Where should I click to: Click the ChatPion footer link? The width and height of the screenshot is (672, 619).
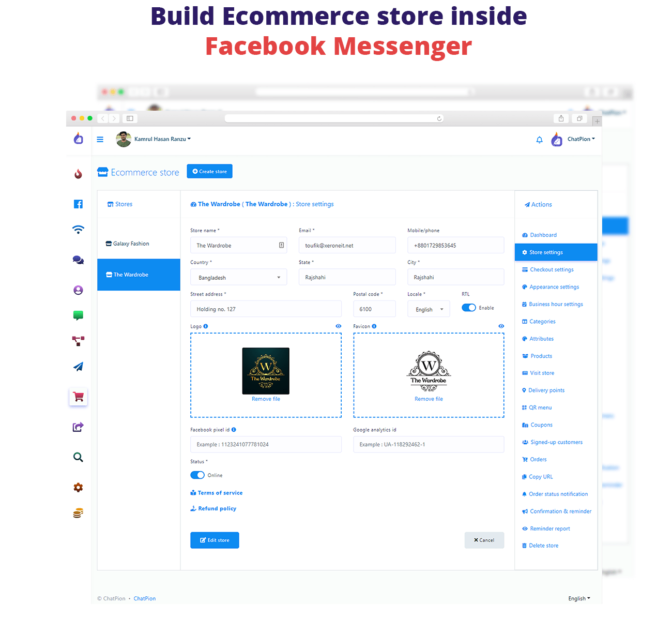click(x=145, y=598)
